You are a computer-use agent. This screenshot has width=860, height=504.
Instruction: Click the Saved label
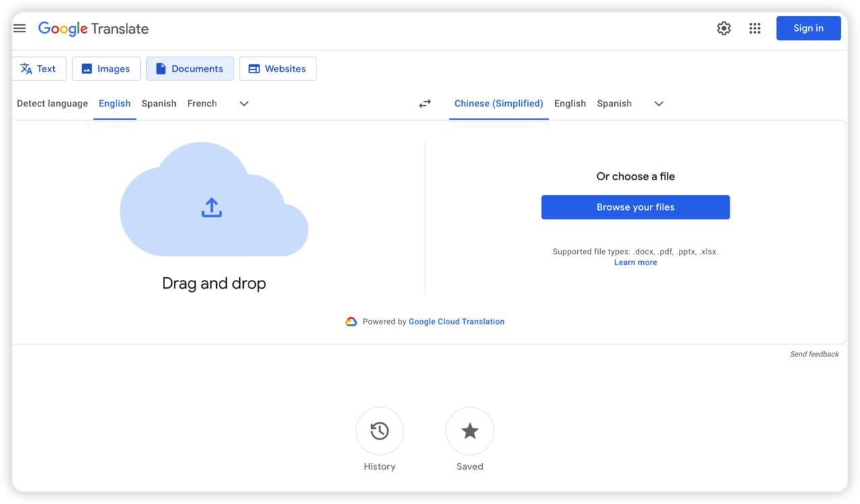(470, 466)
